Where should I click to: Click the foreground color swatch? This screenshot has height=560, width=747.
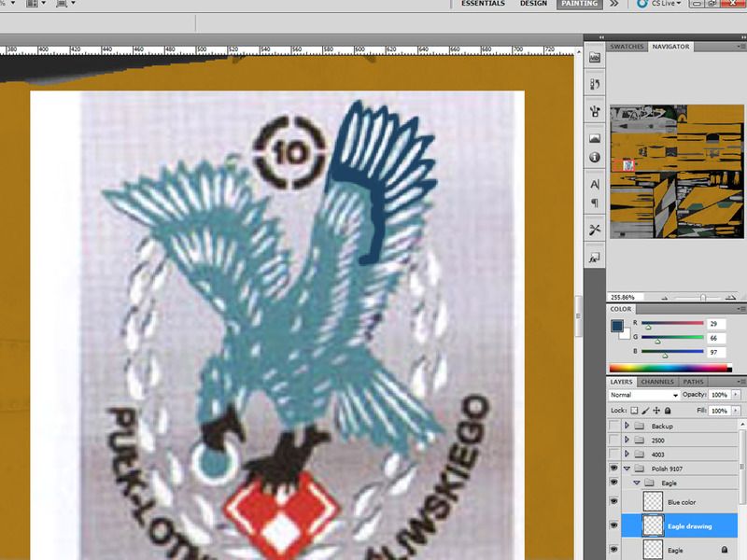click(616, 325)
